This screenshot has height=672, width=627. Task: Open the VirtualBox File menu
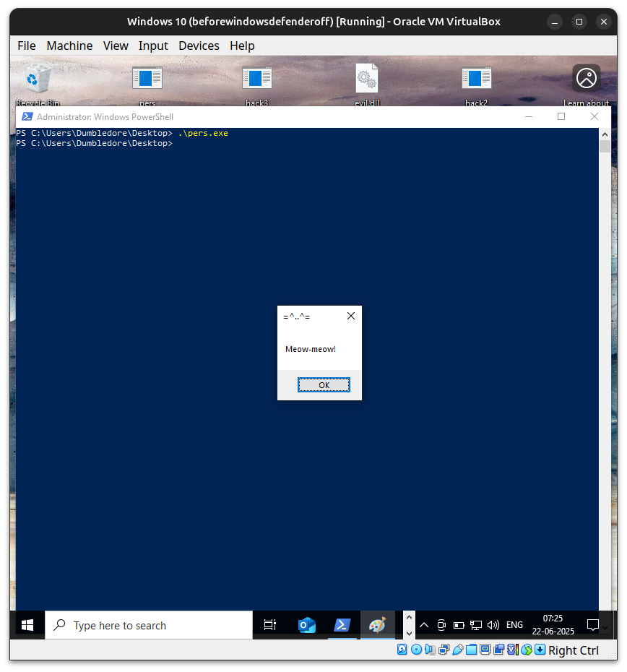click(27, 46)
